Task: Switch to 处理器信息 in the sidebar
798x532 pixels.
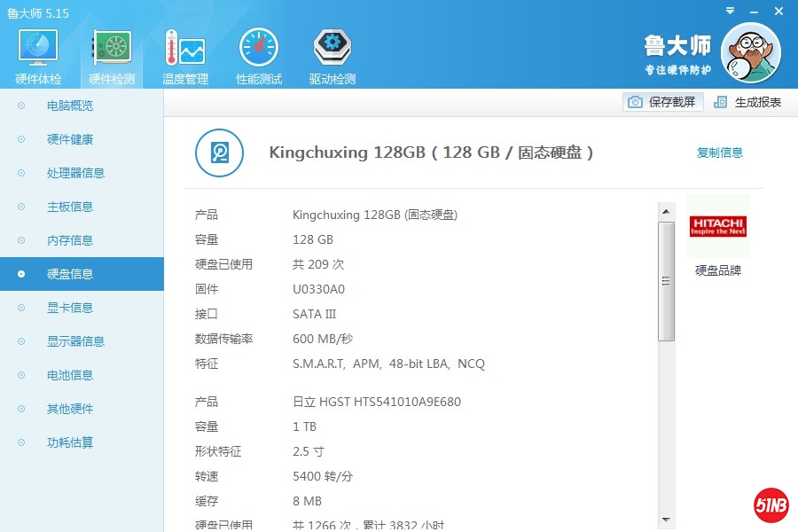Action: [x=75, y=173]
